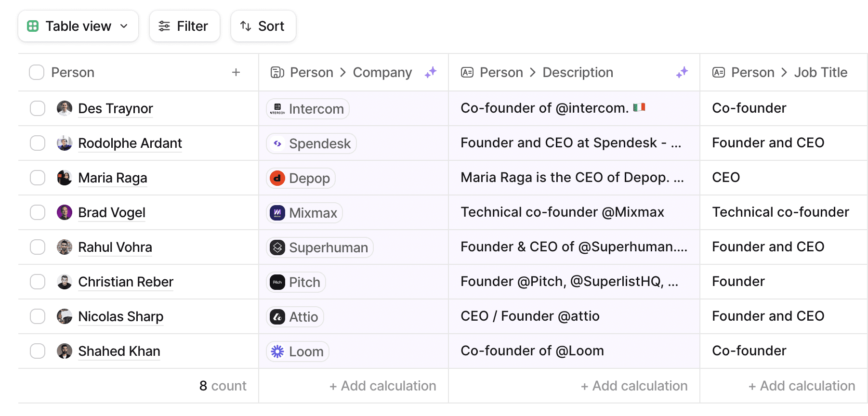Add calculation under Description column
Image resolution: width=868 pixels, height=416 pixels.
coord(634,386)
